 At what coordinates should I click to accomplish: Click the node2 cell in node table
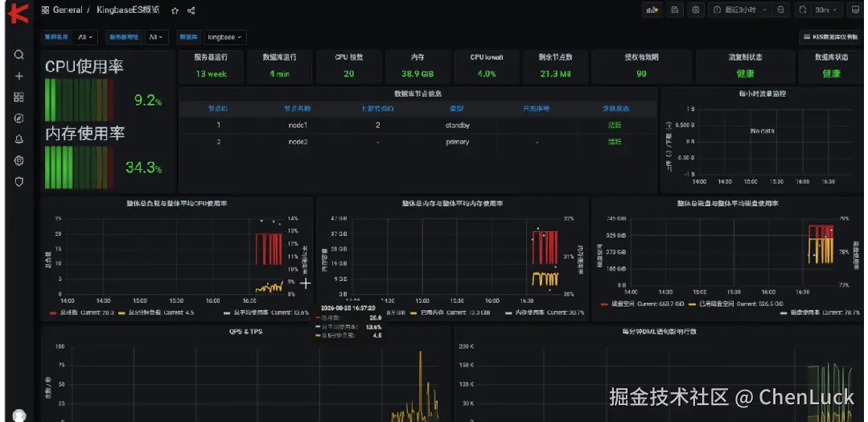298,142
